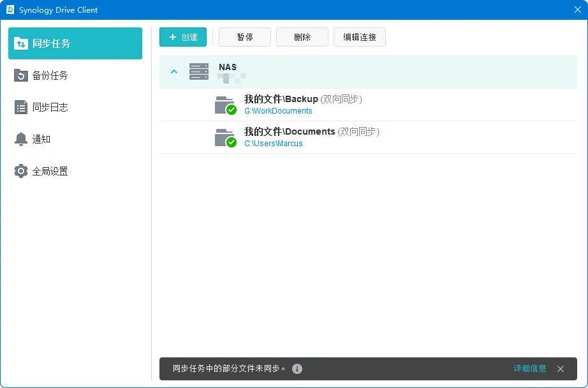Open the 详细信息 link in banner

(530, 368)
